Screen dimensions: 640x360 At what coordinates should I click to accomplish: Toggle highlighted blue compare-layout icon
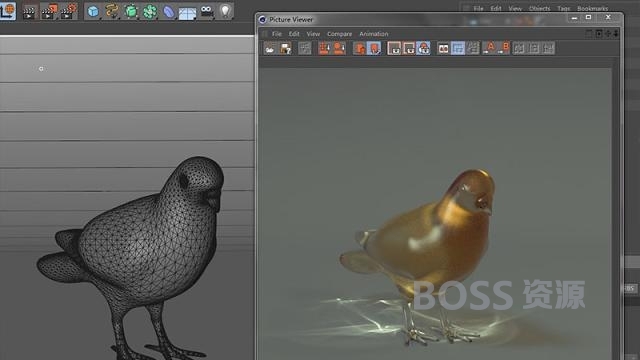(x=458, y=49)
